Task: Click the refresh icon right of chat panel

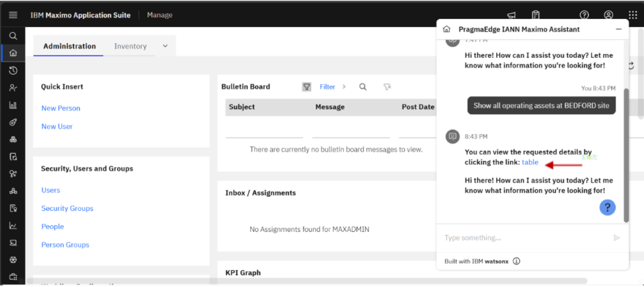Action: coord(631,65)
